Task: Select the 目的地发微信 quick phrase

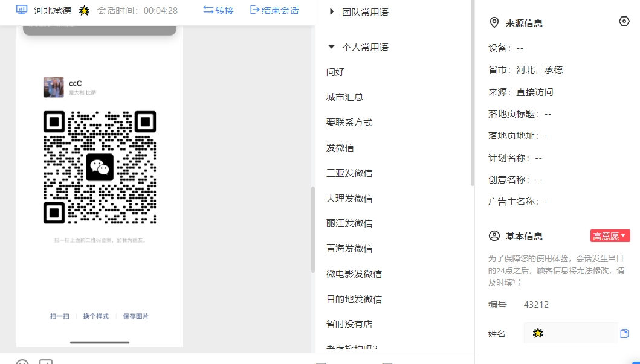Action: 354,299
